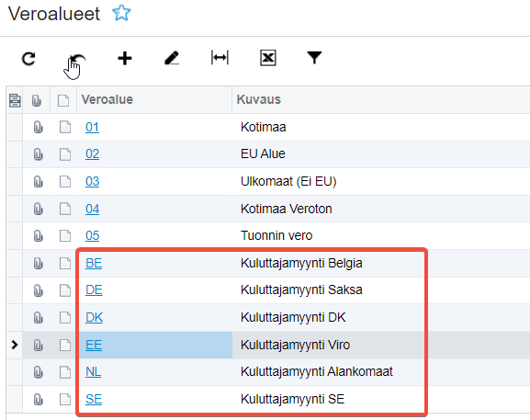Open the note for row DE
The image size is (530, 420).
tap(65, 290)
